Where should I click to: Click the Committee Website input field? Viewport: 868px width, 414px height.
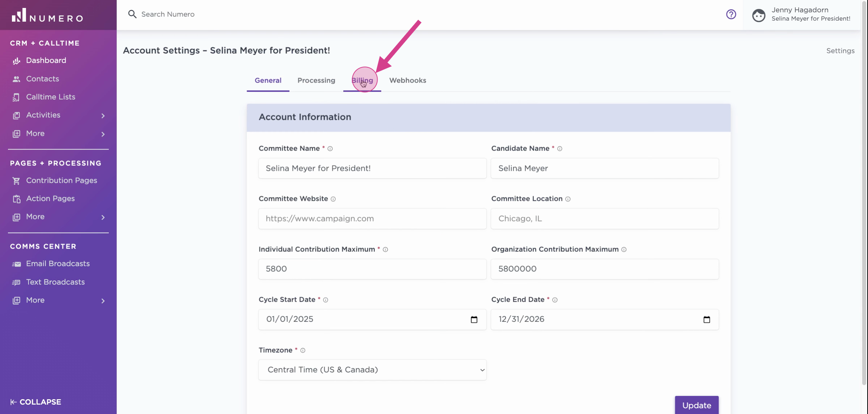[372, 219]
